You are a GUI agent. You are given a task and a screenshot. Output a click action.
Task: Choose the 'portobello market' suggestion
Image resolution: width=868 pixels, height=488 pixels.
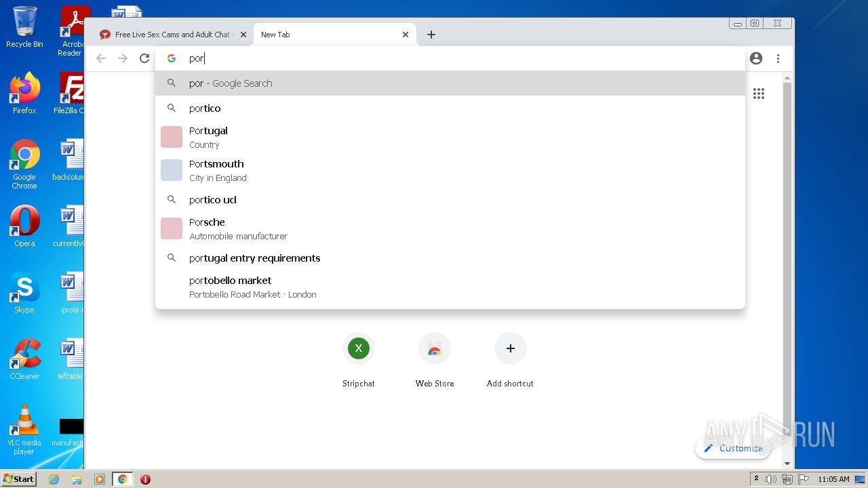450,287
